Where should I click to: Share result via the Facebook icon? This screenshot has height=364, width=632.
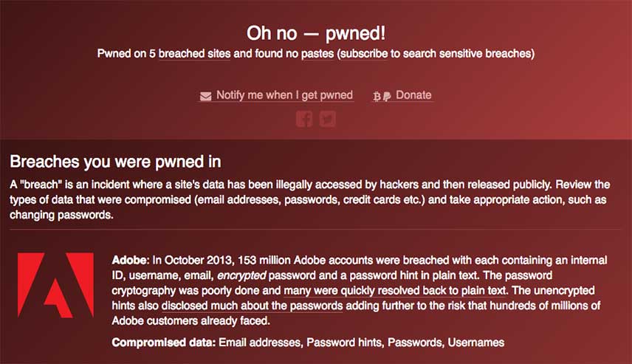coord(304,119)
